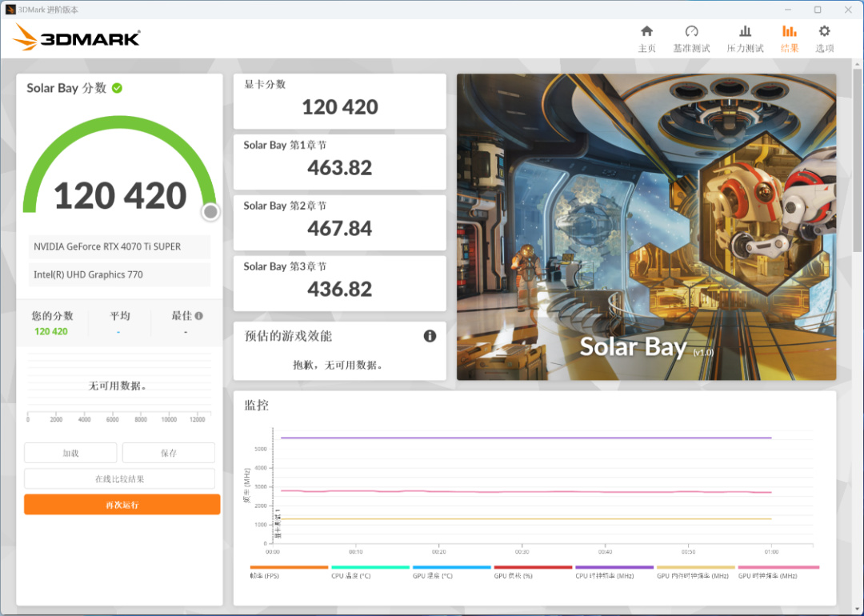This screenshot has width=864, height=616.
Task: Click Solar Bay 第2章节 467.84 result
Action: tap(340, 222)
